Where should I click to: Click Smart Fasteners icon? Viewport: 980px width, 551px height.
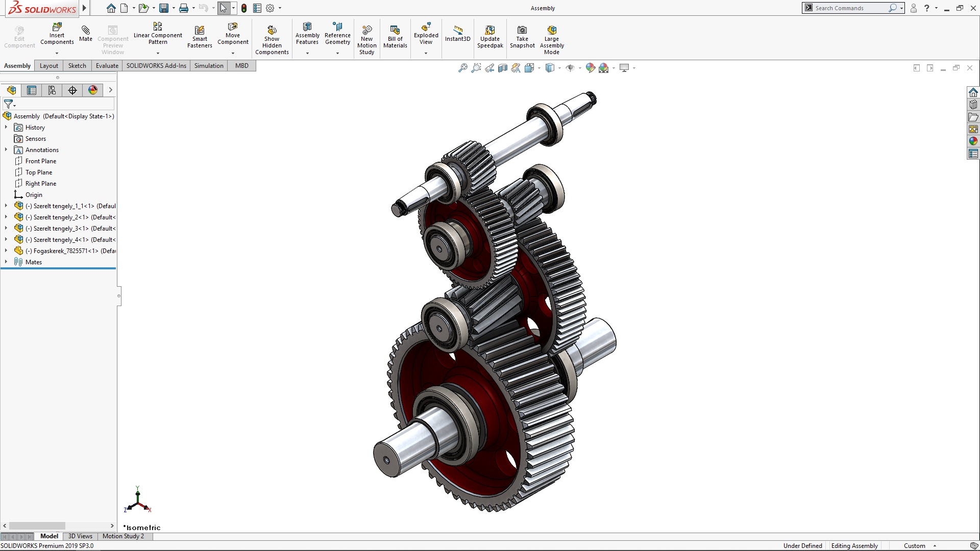point(200,30)
